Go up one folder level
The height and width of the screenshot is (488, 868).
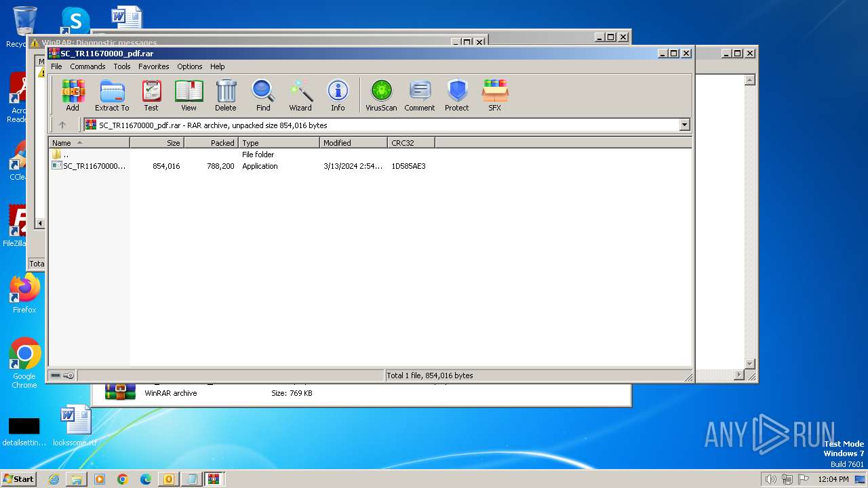pos(62,125)
